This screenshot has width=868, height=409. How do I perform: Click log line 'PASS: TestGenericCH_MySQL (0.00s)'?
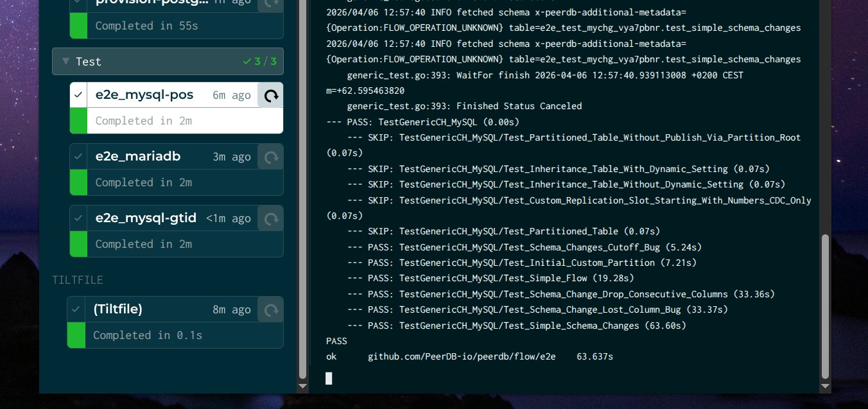pos(422,122)
